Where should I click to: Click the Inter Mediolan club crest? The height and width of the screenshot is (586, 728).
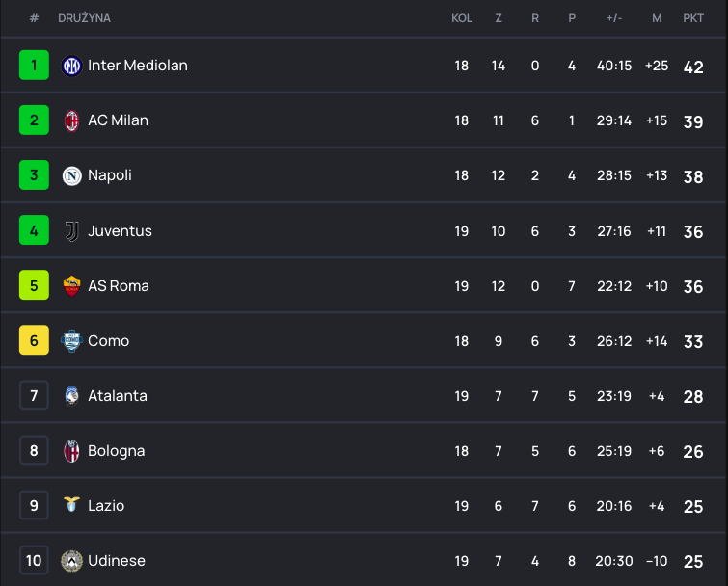point(71,66)
